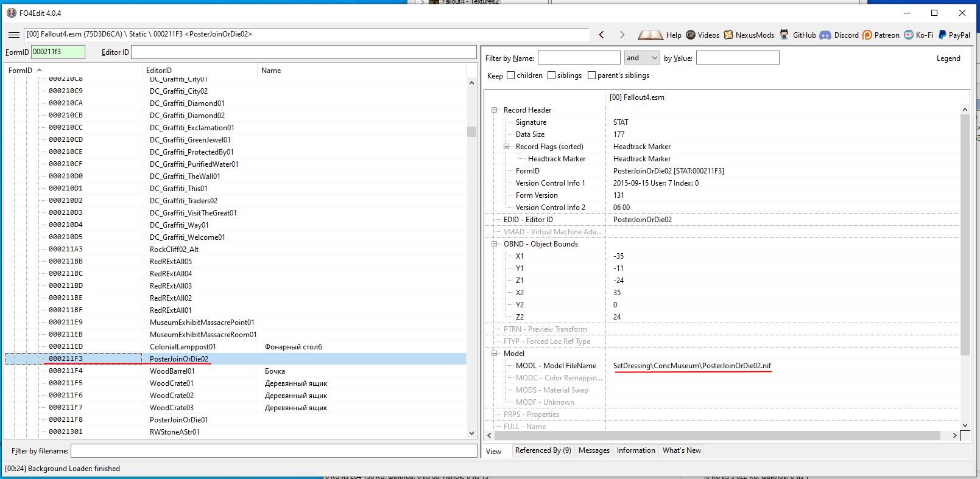Switch to the Referenced By (9) tab
The height and width of the screenshot is (479, 980).
point(543,450)
